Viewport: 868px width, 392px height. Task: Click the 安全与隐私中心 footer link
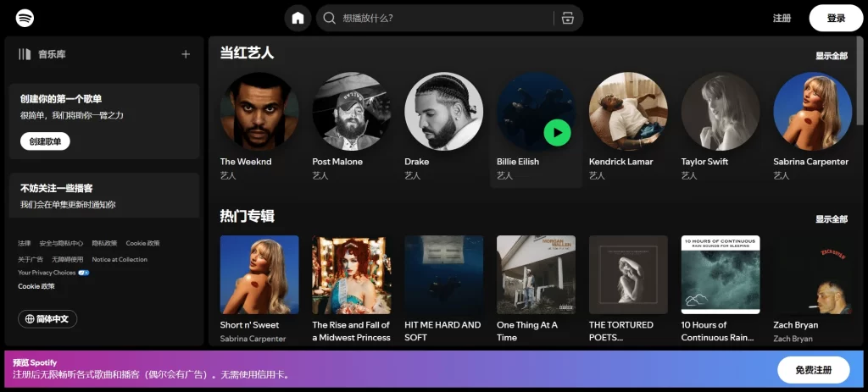pyautogui.click(x=61, y=243)
